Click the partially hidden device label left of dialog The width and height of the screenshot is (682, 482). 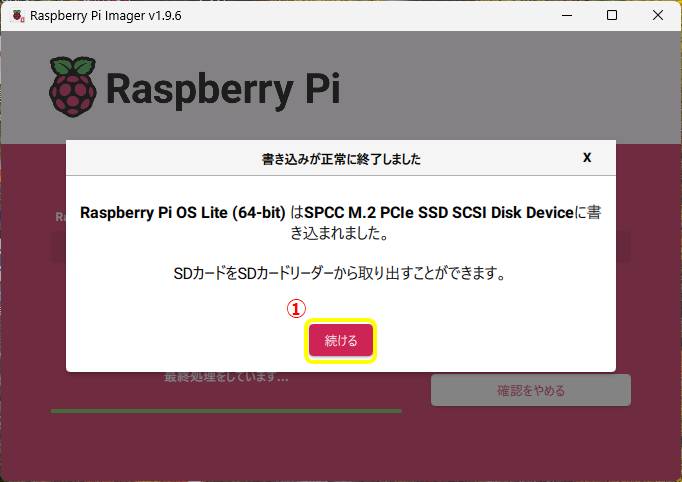[60, 217]
